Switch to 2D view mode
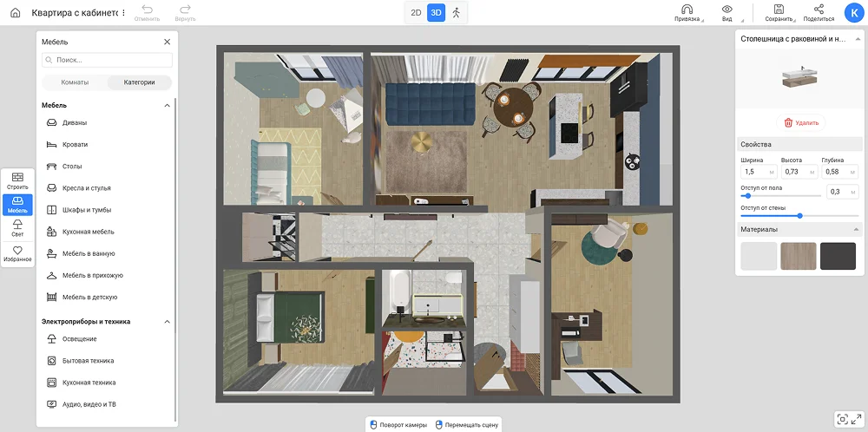Screen dimensions: 868x432 (x=416, y=13)
